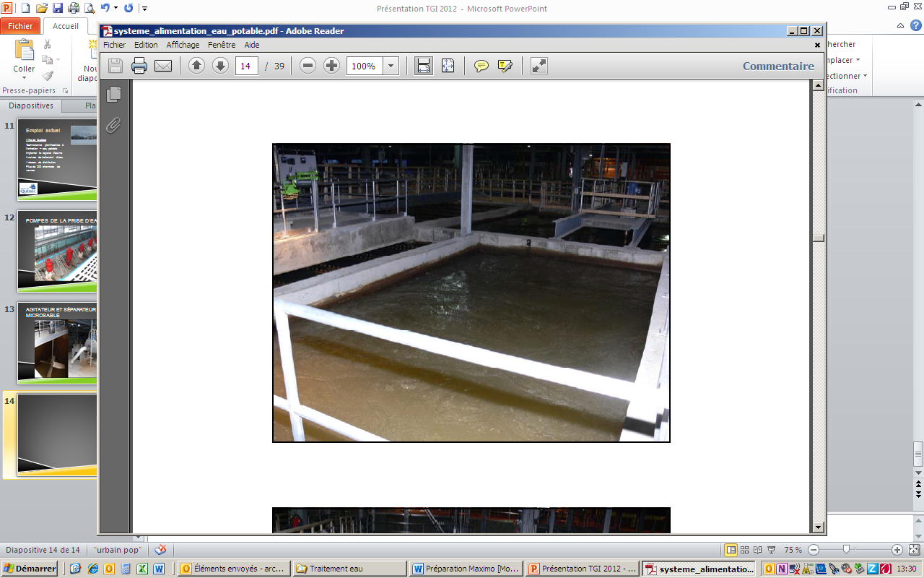Open Edition menu in Adobe Reader

146,45
